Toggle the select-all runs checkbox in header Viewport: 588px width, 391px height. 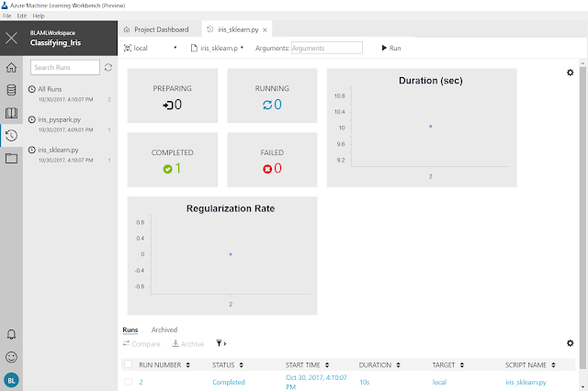(x=129, y=364)
